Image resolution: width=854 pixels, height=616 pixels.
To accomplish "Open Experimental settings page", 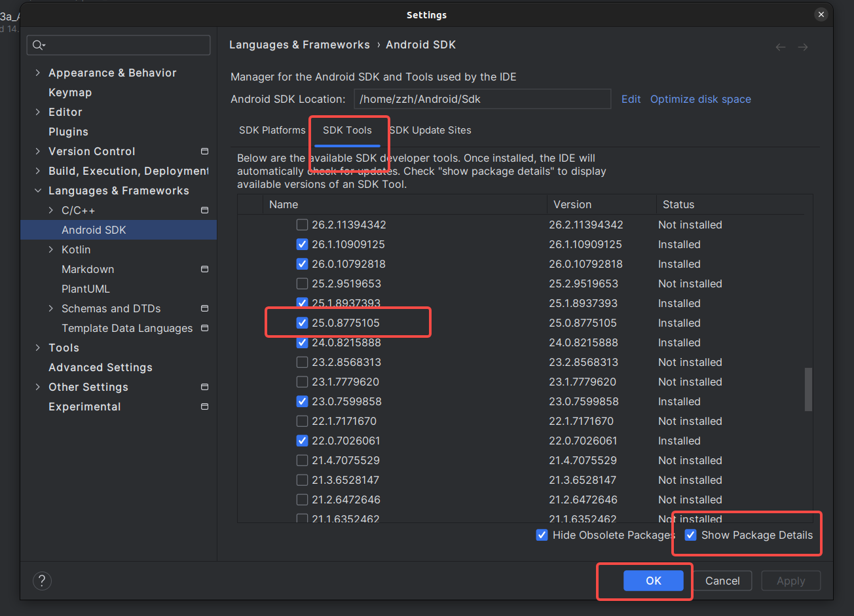I will click(x=84, y=407).
